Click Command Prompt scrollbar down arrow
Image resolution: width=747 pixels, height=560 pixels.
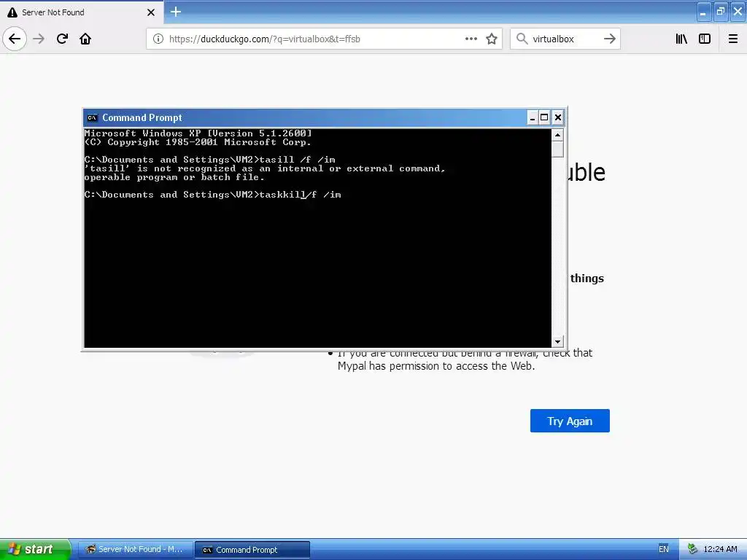click(x=557, y=341)
